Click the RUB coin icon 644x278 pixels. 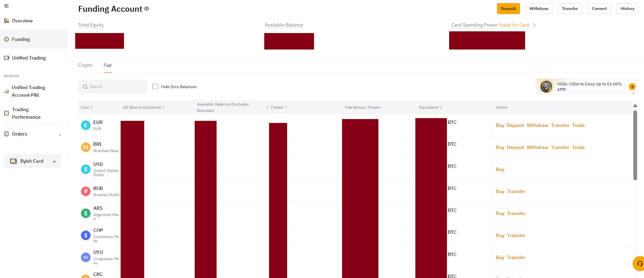point(86,192)
